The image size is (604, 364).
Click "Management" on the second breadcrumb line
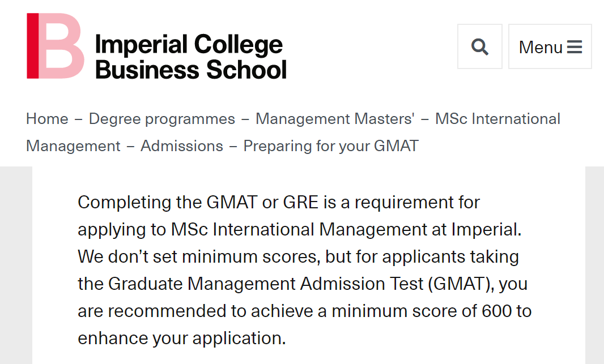coord(73,146)
